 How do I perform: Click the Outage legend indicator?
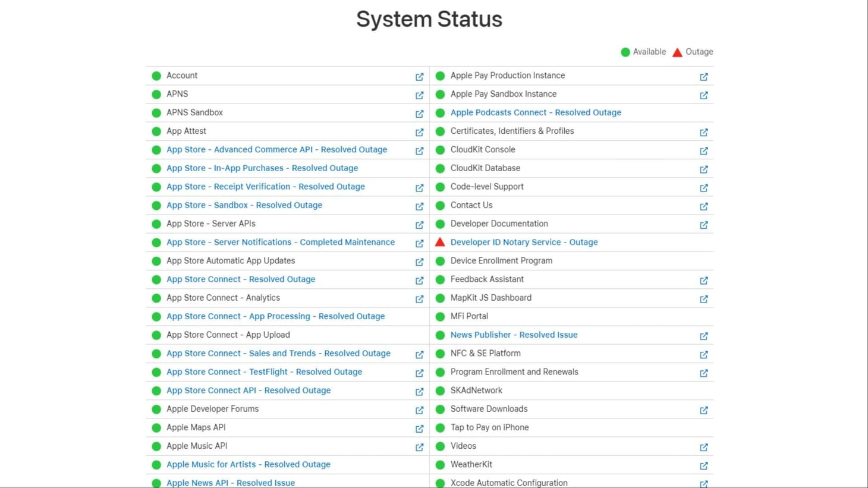point(677,52)
